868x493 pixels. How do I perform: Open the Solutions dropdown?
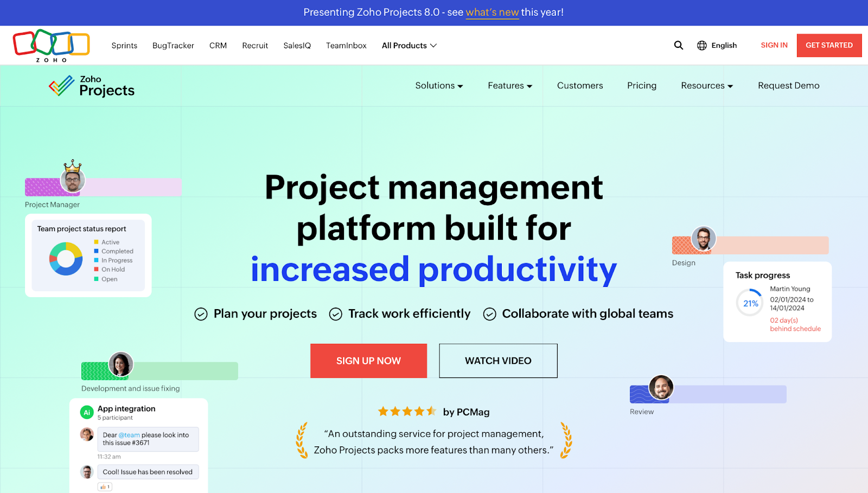click(439, 85)
